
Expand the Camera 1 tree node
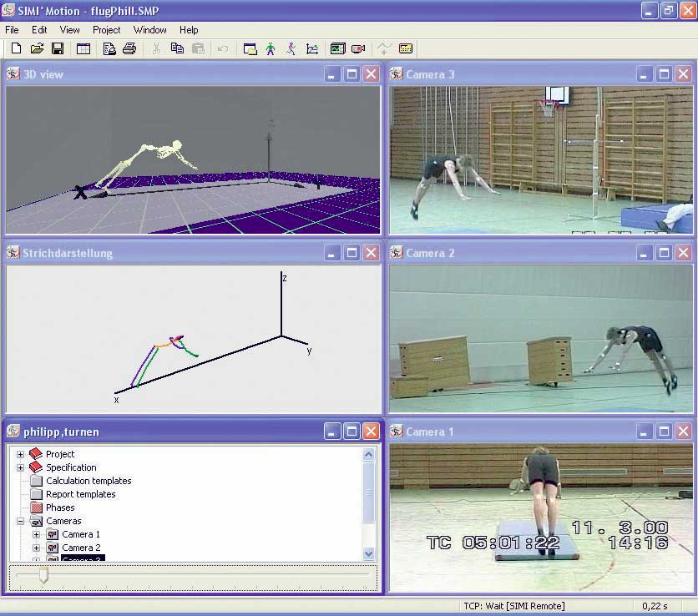[36, 534]
